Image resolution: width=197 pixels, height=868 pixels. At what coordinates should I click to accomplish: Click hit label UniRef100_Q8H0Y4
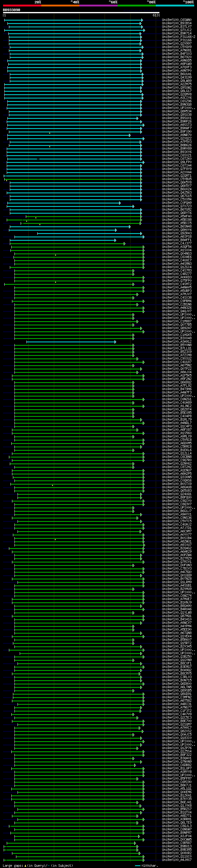(177, 230)
